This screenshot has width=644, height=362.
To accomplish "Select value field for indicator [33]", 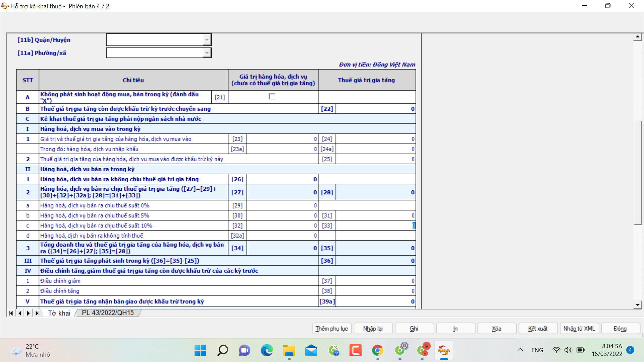I will click(x=376, y=225).
